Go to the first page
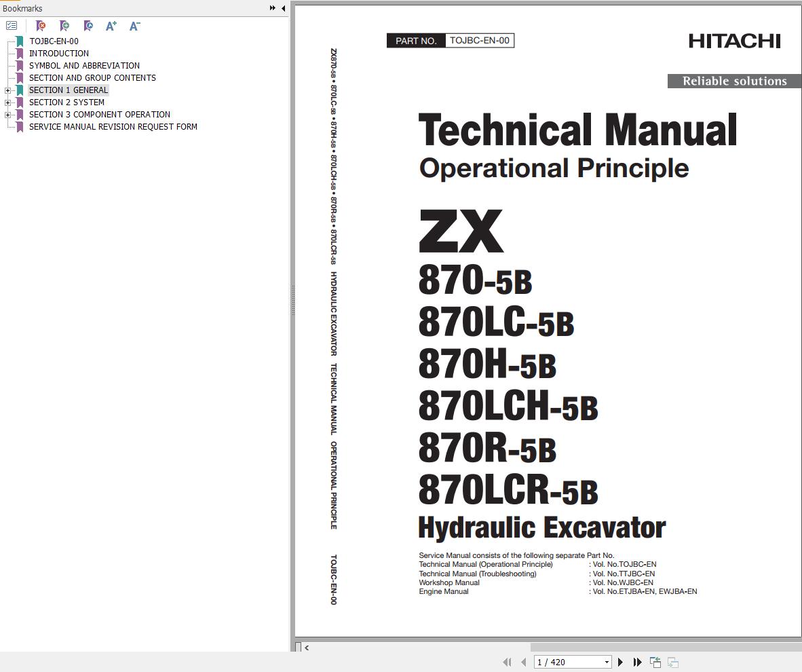The width and height of the screenshot is (802, 672). coord(507,662)
